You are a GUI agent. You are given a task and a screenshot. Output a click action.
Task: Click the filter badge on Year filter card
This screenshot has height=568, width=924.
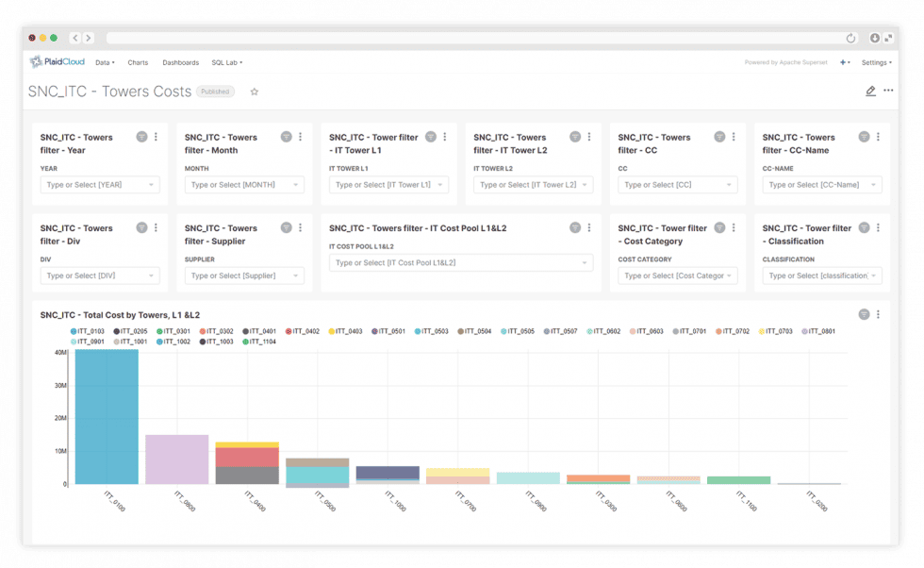click(141, 137)
